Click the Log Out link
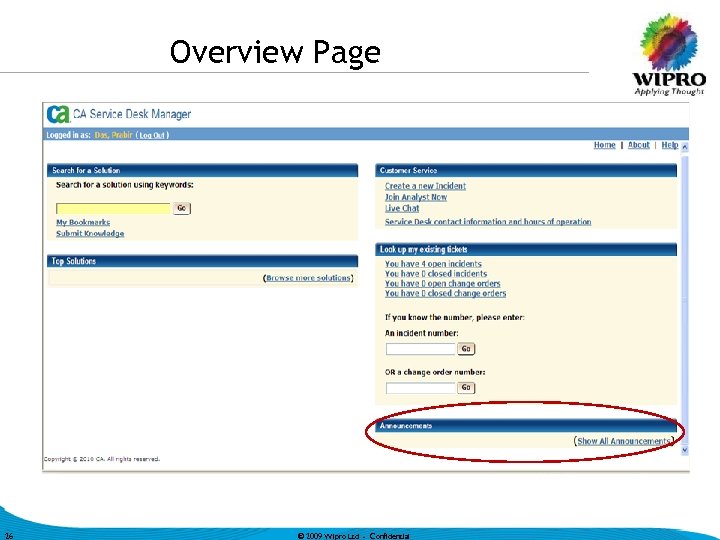 point(152,135)
